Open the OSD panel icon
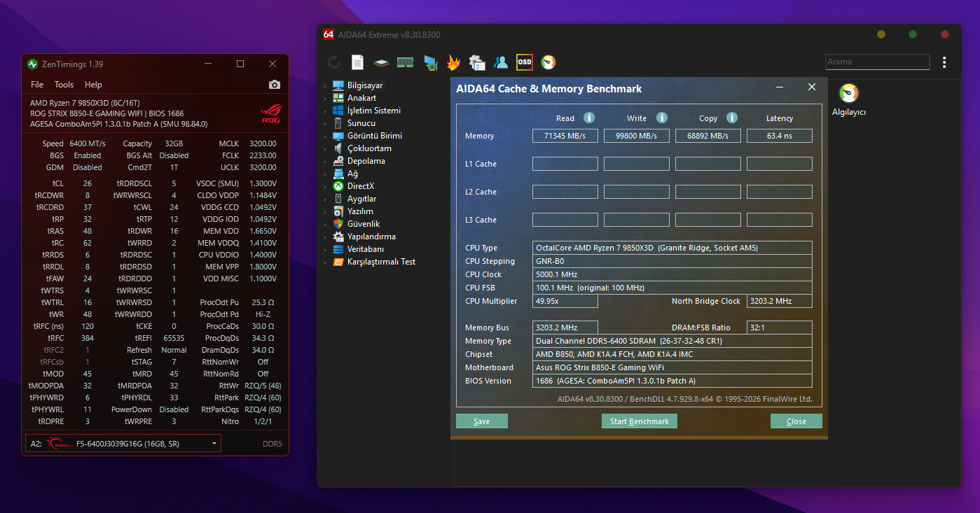The height and width of the screenshot is (513, 980). [524, 62]
